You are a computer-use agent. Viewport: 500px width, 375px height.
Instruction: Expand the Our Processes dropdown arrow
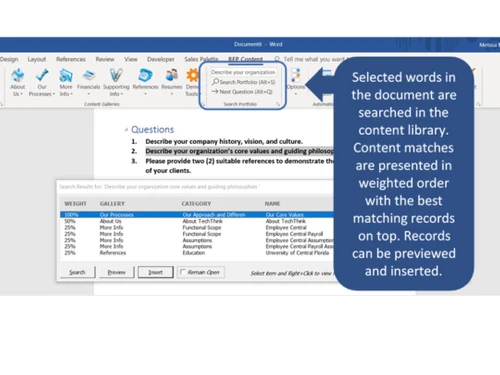coord(54,94)
